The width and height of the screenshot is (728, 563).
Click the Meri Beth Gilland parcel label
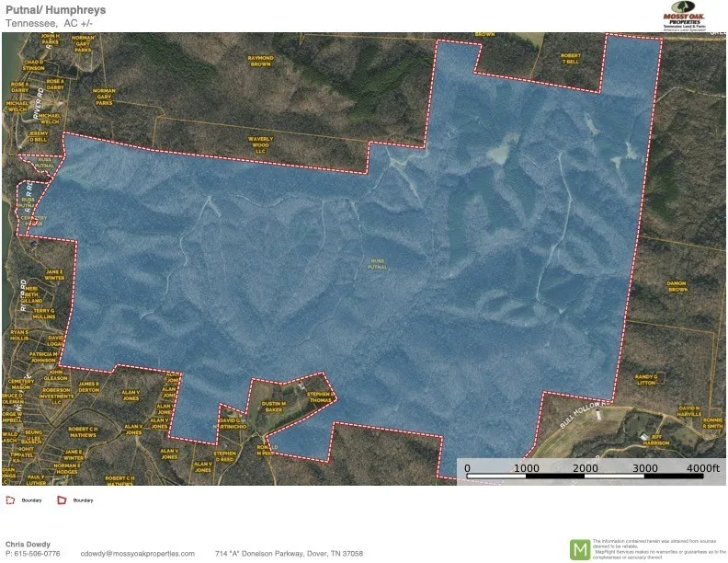31,294
